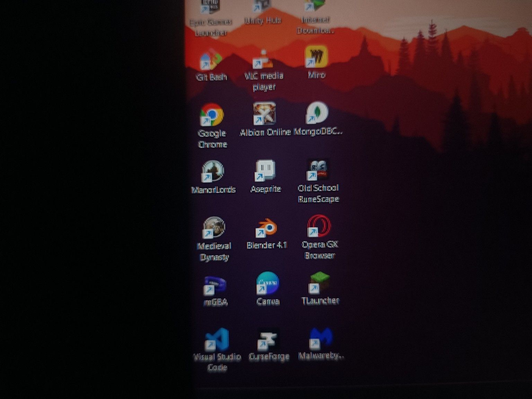Select the Canva desktop shortcut
Screen dimensions: 532x399
point(268,289)
